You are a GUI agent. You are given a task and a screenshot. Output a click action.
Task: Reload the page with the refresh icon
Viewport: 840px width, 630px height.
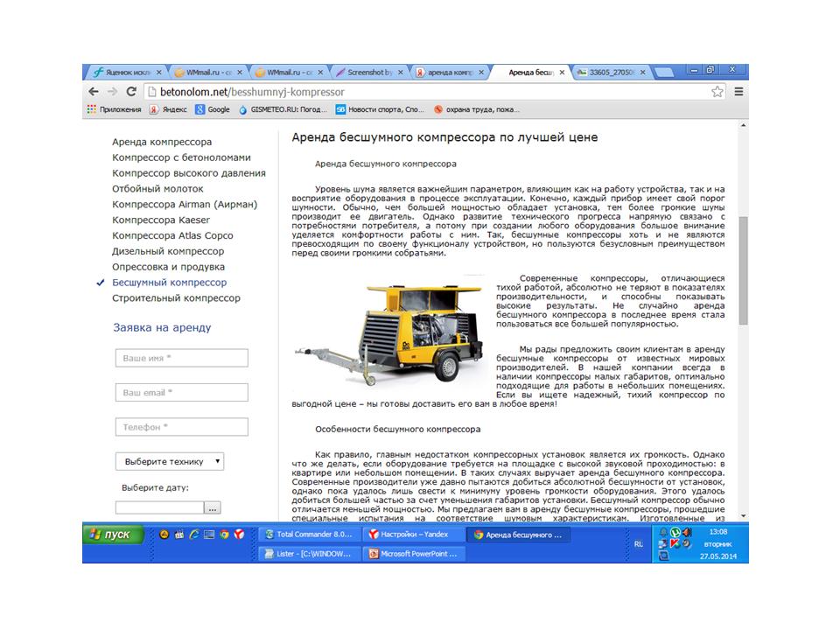tap(130, 92)
